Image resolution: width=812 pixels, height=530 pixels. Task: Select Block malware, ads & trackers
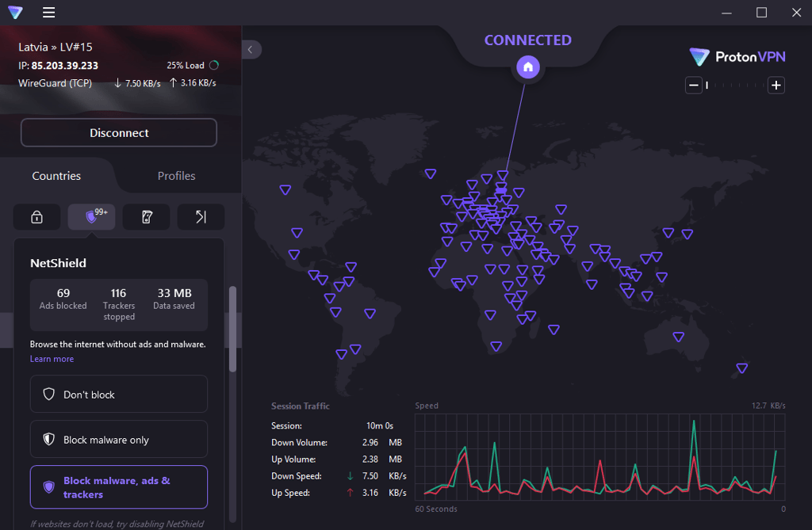[119, 487]
